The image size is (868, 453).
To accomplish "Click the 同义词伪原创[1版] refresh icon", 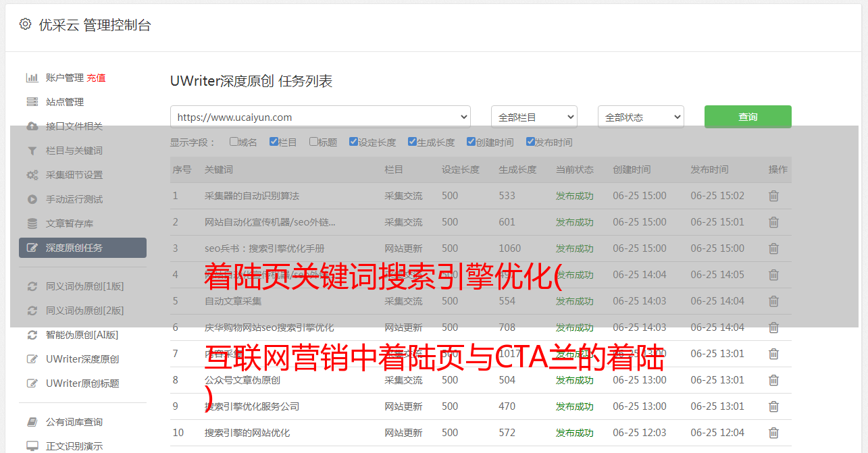I will point(32,286).
